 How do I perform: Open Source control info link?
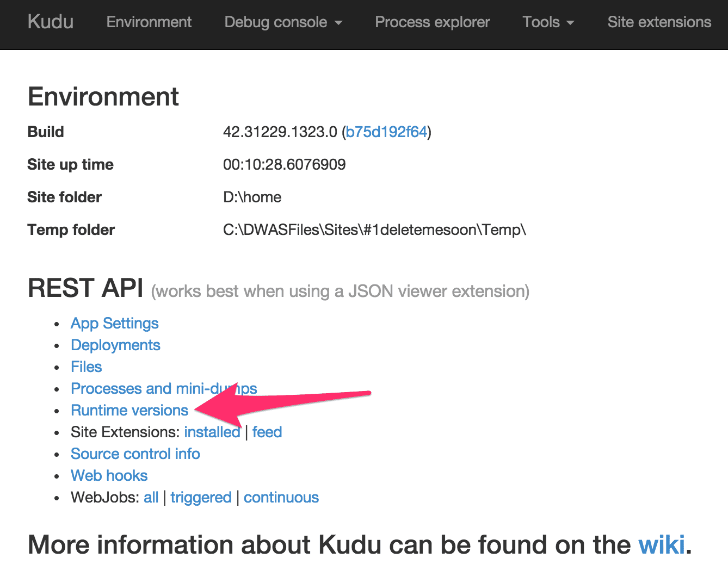pyautogui.click(x=135, y=454)
